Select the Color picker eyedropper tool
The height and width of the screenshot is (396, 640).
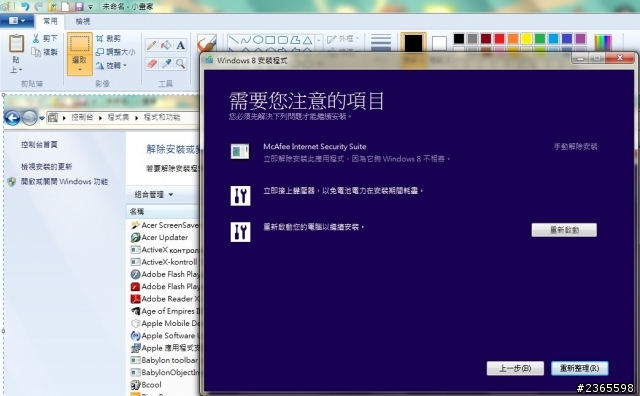click(166, 64)
